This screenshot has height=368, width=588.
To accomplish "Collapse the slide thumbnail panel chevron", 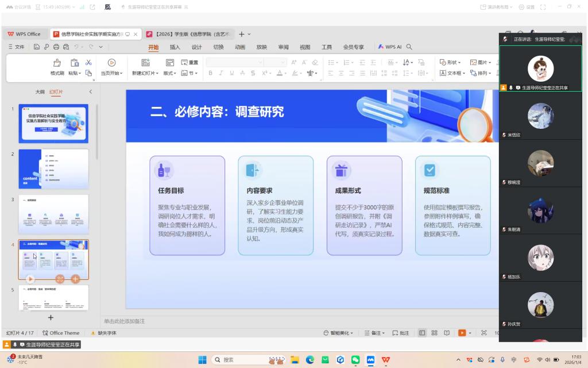I will coord(90,92).
